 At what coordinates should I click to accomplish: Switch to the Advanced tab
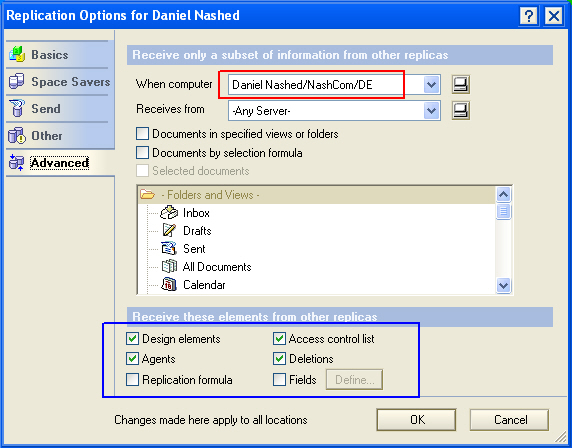coord(59,163)
